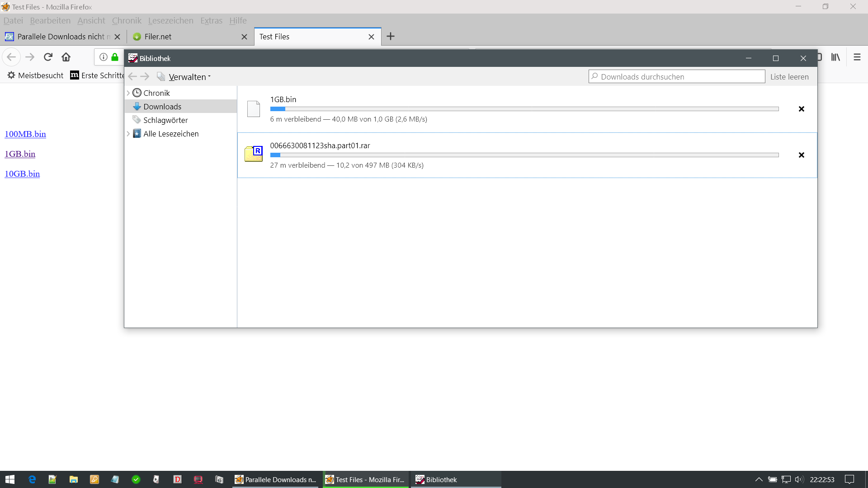Open a new tab with the plus button
The height and width of the screenshot is (488, 868).
391,36
